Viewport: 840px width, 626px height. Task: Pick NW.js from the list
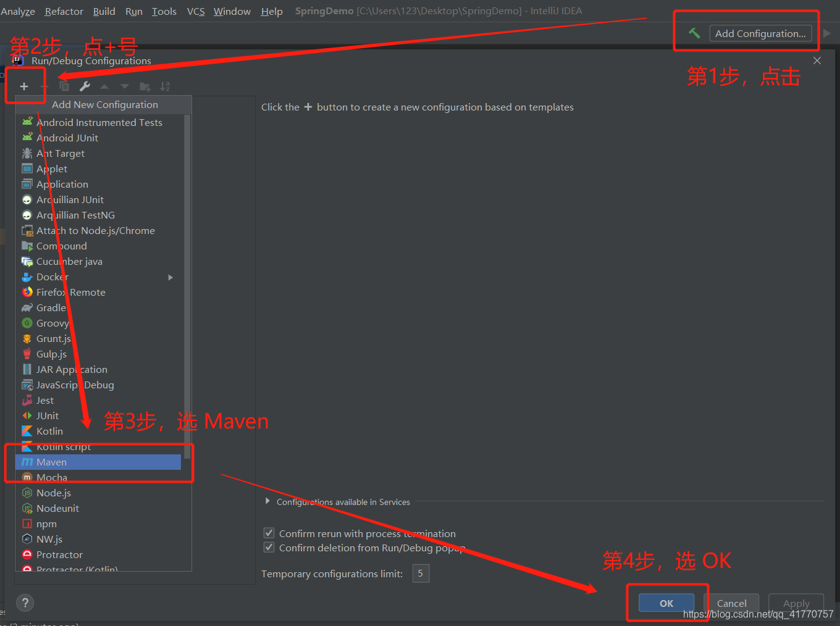click(x=99, y=539)
